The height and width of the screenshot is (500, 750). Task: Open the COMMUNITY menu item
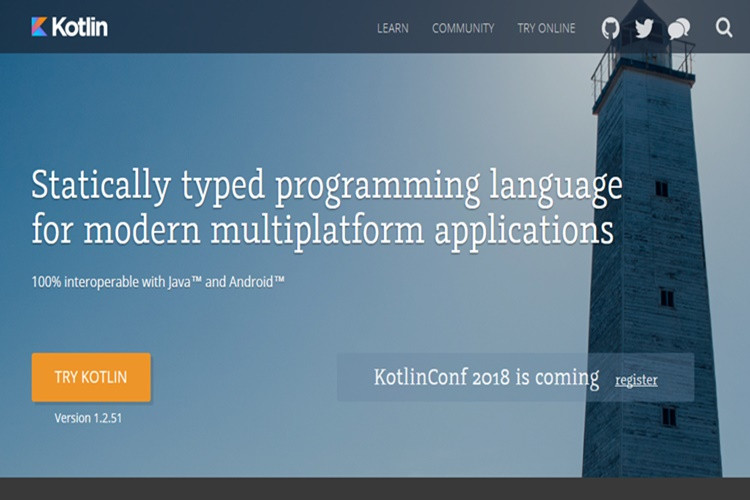463,28
